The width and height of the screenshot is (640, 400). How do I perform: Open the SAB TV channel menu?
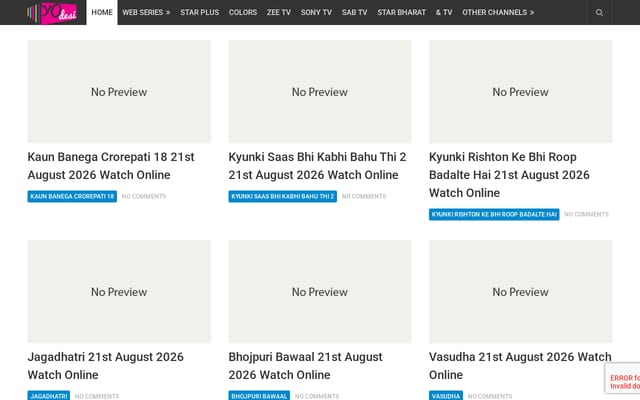(x=355, y=12)
